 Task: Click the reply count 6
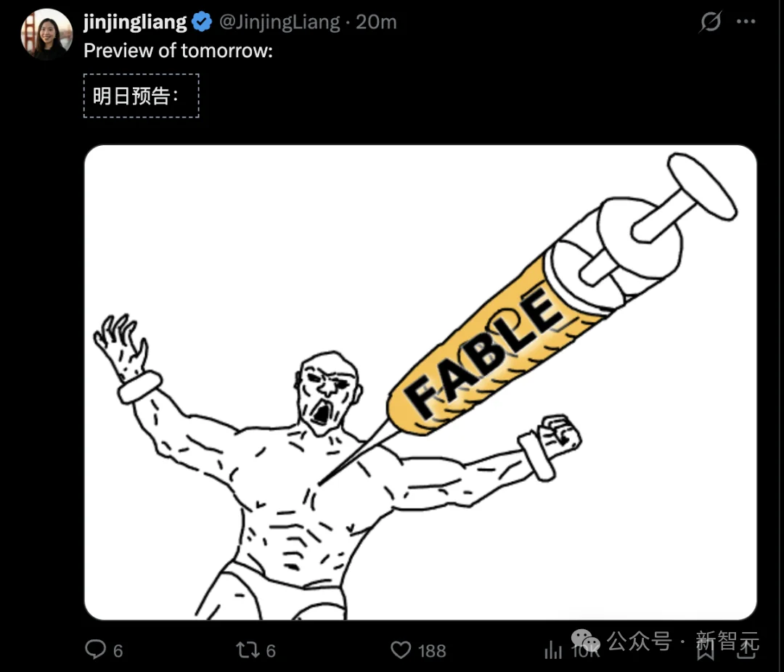118,650
